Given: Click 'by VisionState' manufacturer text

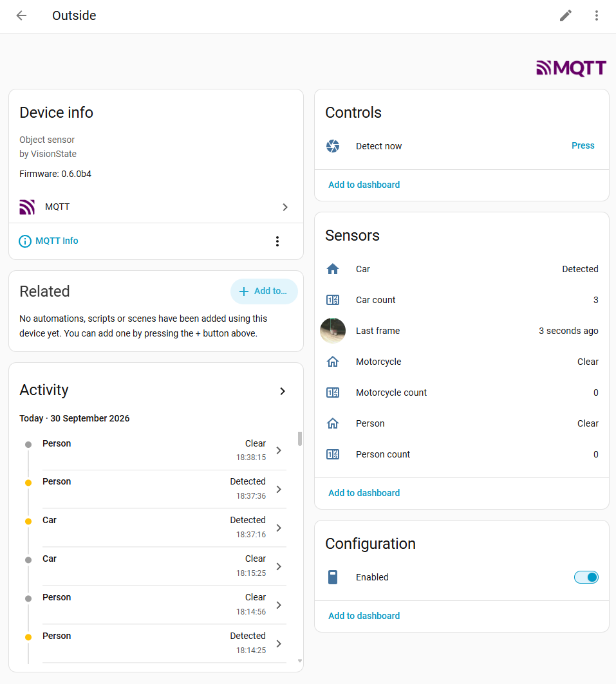Looking at the screenshot, I should [48, 154].
